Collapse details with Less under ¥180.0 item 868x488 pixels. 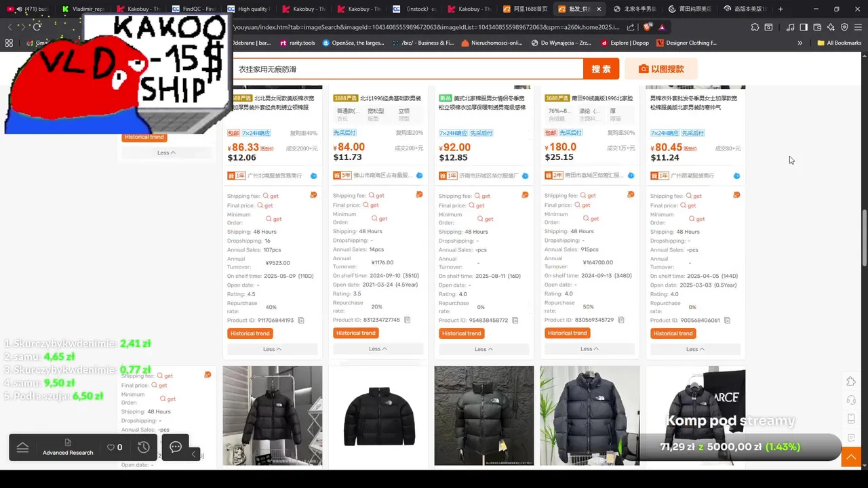pyautogui.click(x=589, y=349)
